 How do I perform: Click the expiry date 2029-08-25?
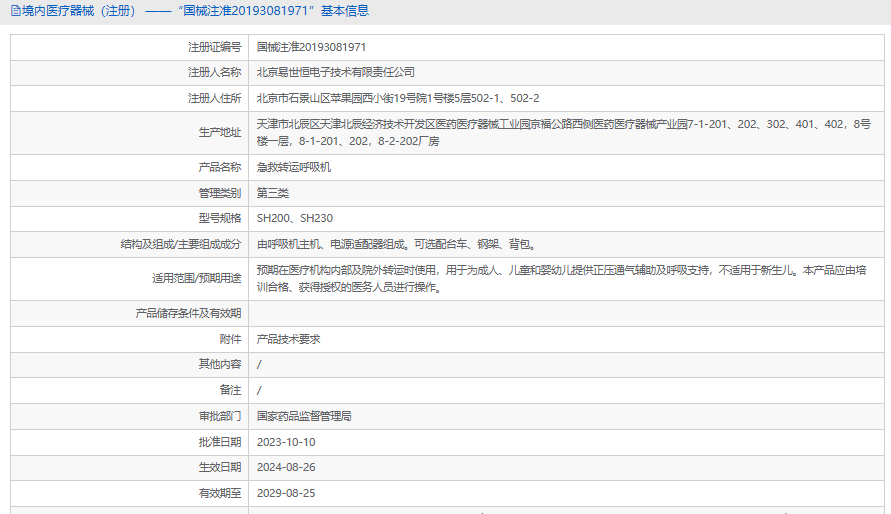coord(286,493)
